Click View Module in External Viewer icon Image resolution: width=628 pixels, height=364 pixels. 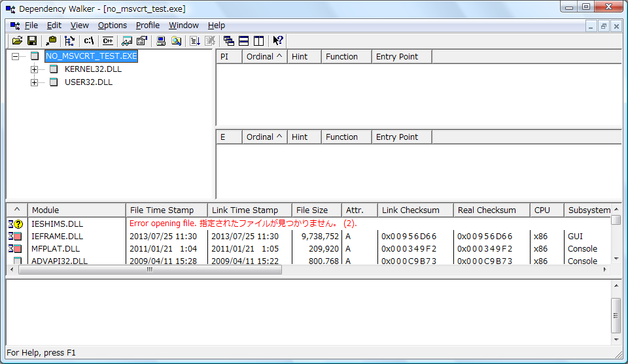(x=127, y=41)
